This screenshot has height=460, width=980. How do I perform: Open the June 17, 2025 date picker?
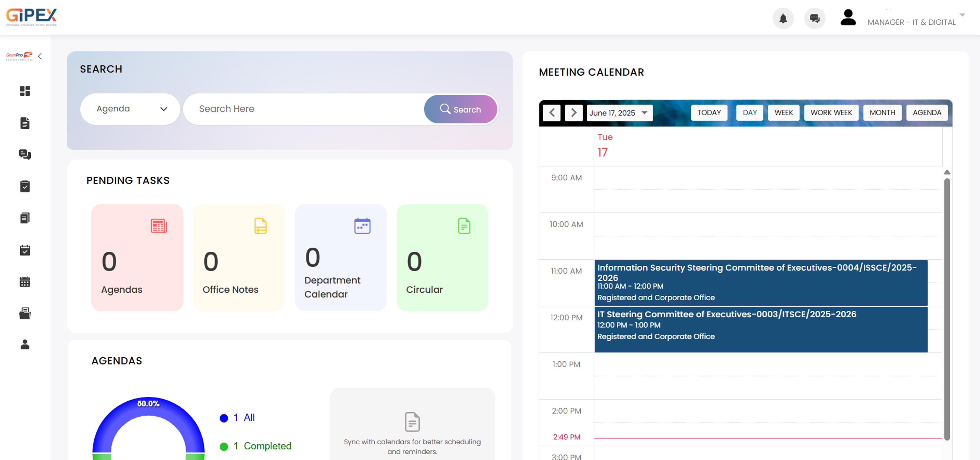pyautogui.click(x=619, y=113)
